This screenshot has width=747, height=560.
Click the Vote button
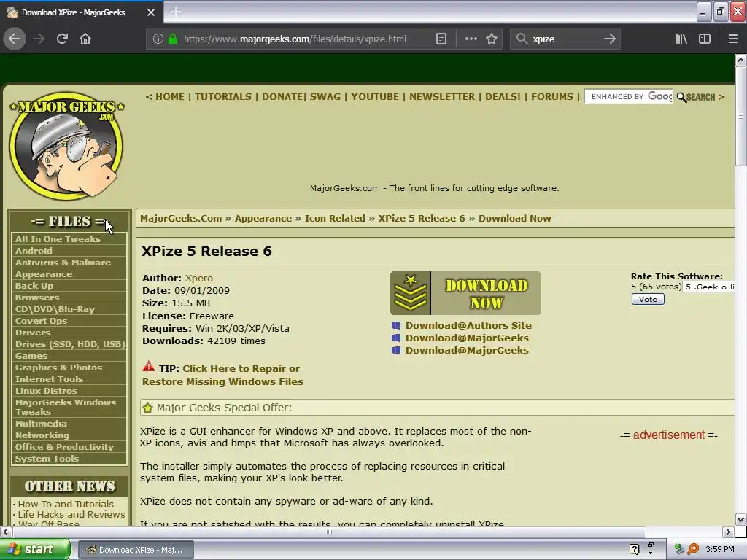pos(648,299)
